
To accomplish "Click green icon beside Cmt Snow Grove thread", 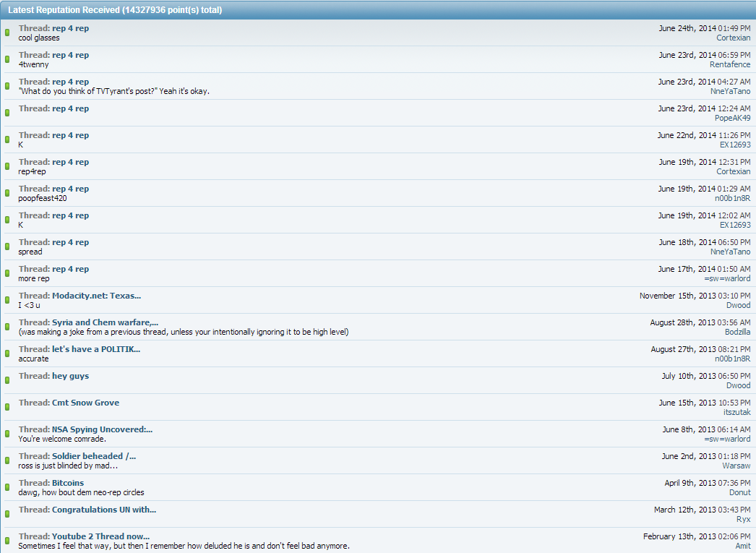I will (x=7, y=407).
